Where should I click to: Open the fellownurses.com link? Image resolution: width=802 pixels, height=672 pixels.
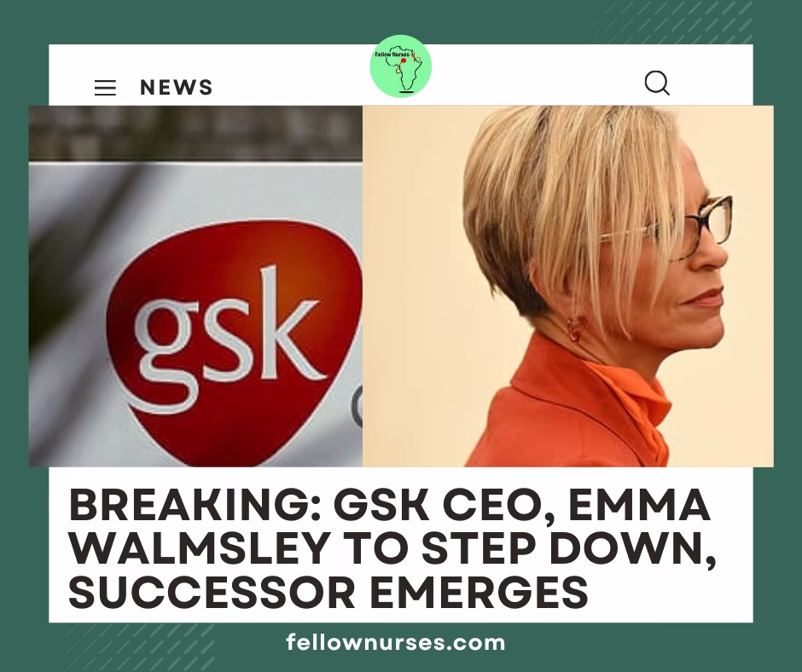click(395, 642)
